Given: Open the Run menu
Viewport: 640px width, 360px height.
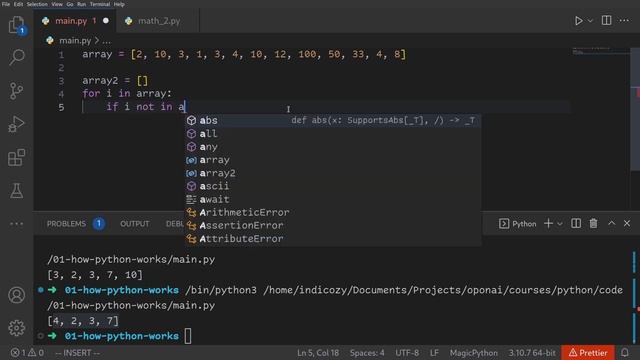Looking at the screenshot, I should [82, 4].
